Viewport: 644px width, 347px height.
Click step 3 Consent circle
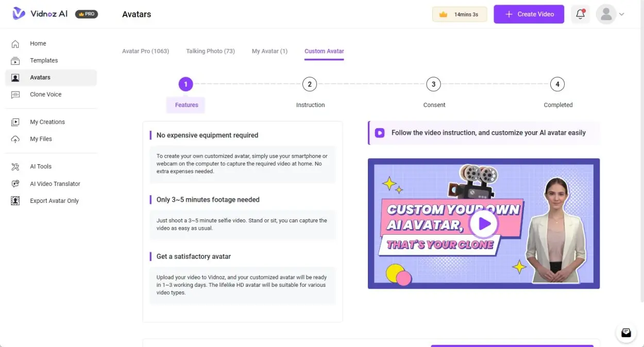coord(433,84)
